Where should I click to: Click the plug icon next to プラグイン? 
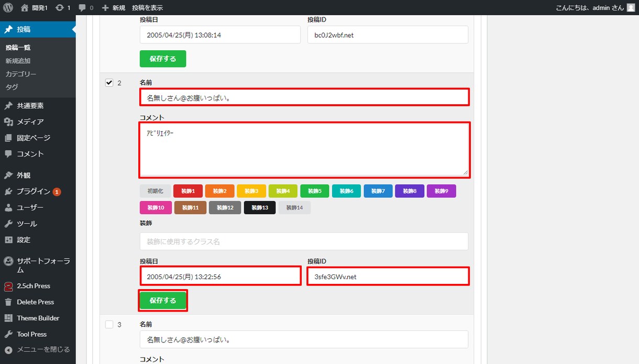[x=8, y=192]
